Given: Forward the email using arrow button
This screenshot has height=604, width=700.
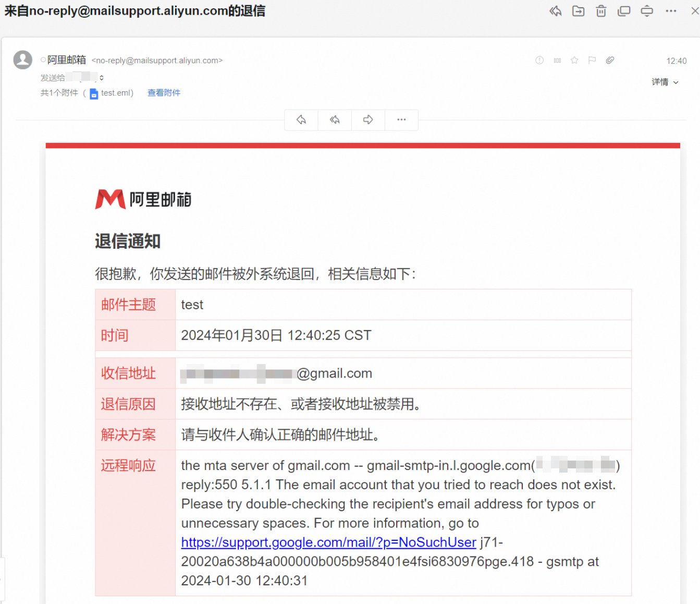Looking at the screenshot, I should click(368, 120).
